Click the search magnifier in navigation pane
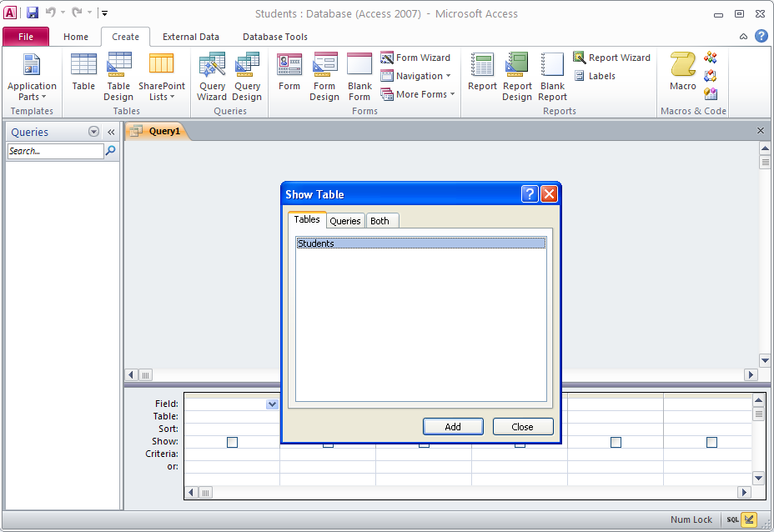The width and height of the screenshot is (774, 532). [111, 151]
